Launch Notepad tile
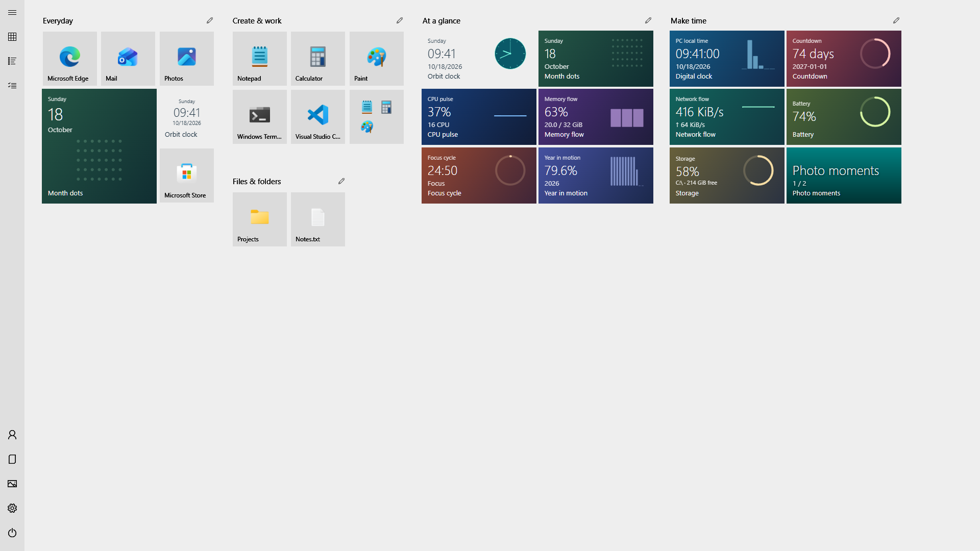The height and width of the screenshot is (551, 980). click(x=260, y=59)
